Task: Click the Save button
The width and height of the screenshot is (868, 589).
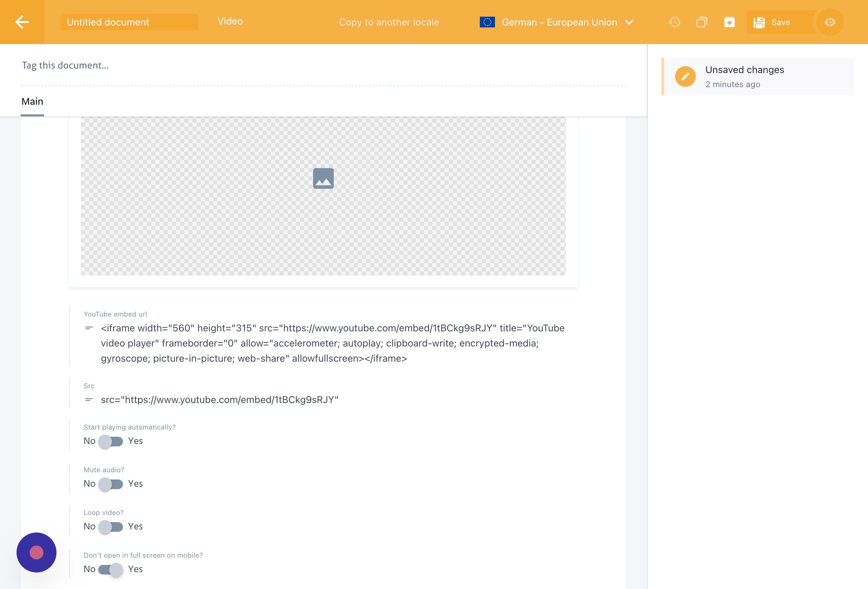Action: (x=780, y=22)
